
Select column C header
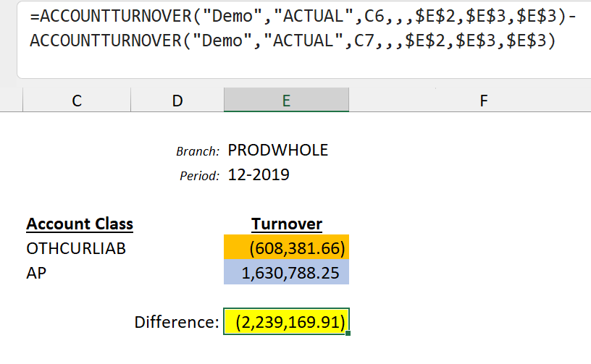77,100
